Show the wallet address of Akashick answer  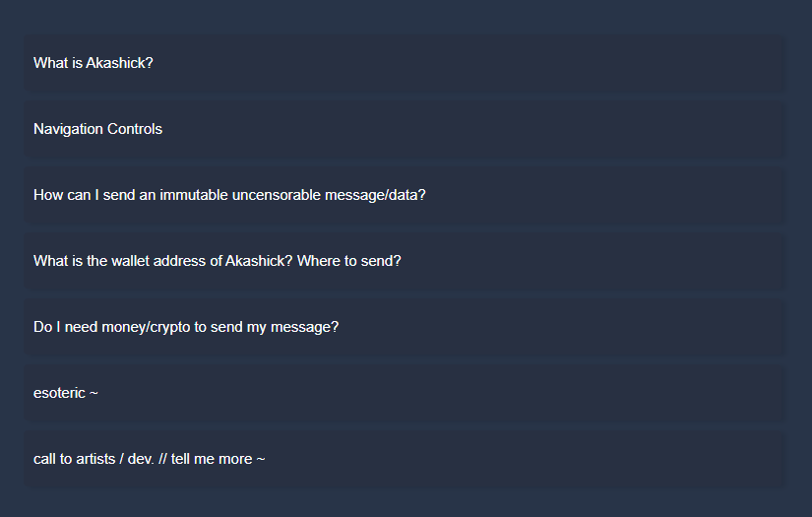404,261
